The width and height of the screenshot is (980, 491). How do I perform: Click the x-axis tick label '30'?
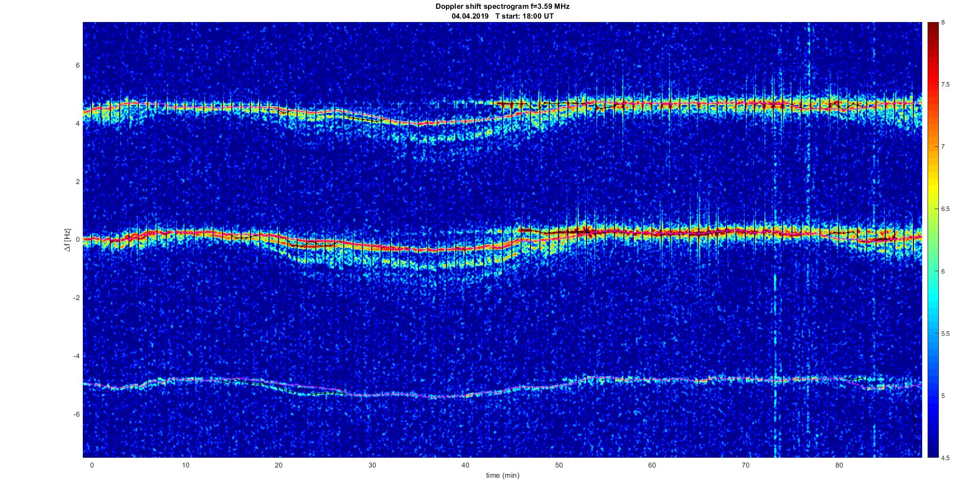coord(372,466)
